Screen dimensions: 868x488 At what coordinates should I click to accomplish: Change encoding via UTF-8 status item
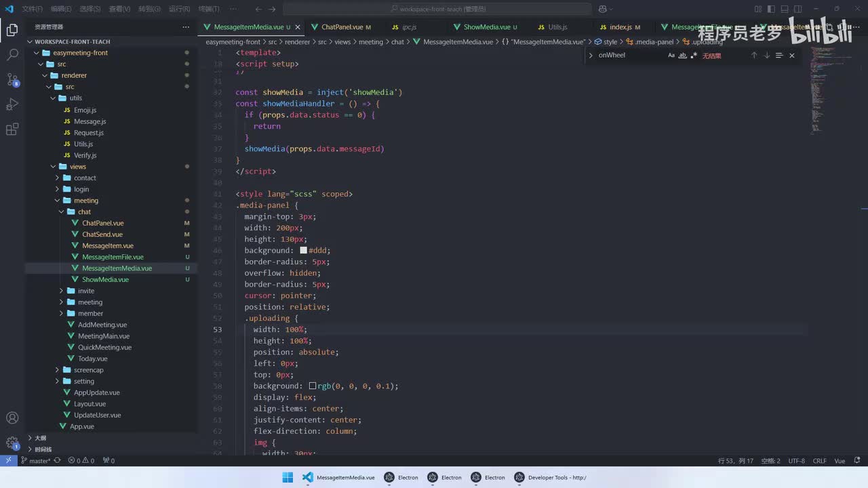pos(796,461)
